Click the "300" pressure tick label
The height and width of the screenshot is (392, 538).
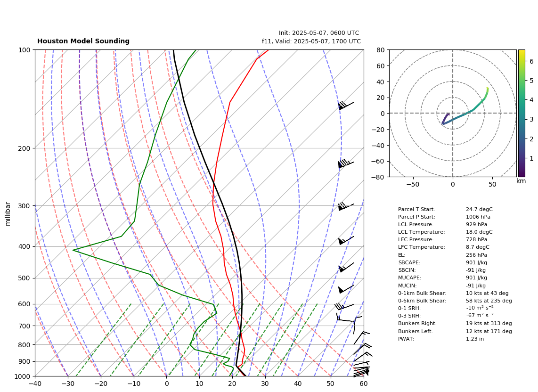(25, 206)
